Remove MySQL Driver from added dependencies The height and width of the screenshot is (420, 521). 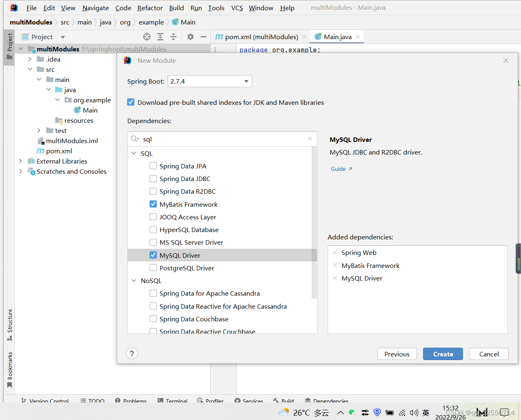(335, 278)
